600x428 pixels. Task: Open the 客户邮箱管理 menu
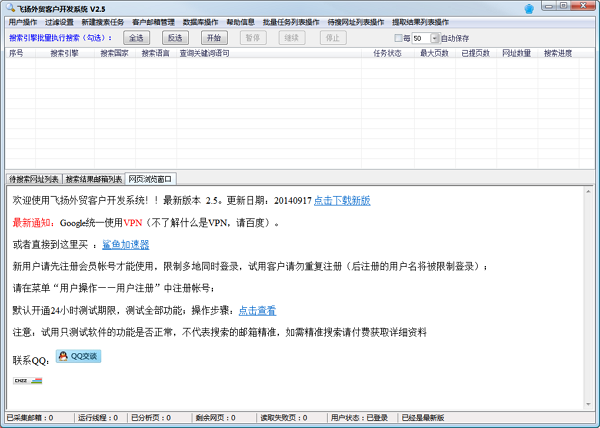[153, 22]
